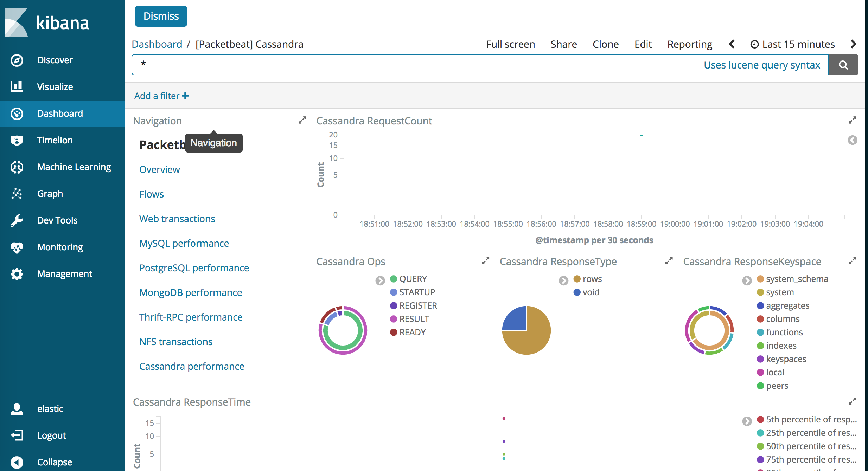Open Flows navigation link
Screen dimensions: 868x471
152,194
